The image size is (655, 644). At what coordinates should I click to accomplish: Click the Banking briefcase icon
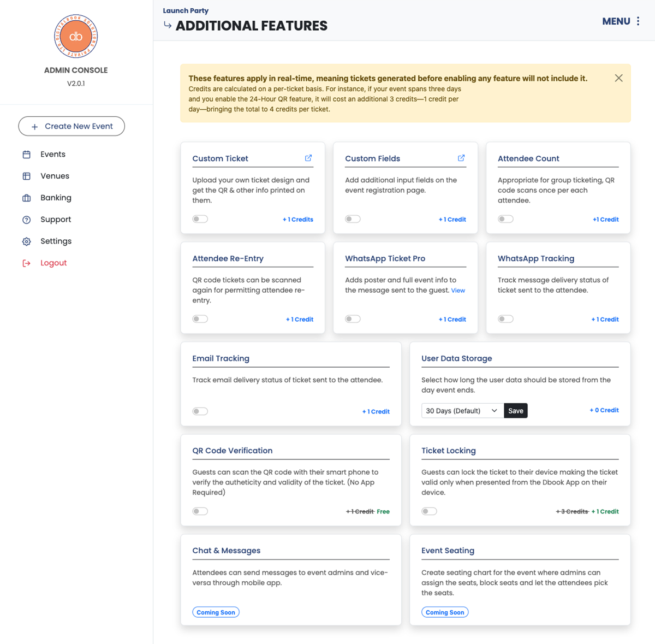pyautogui.click(x=26, y=198)
